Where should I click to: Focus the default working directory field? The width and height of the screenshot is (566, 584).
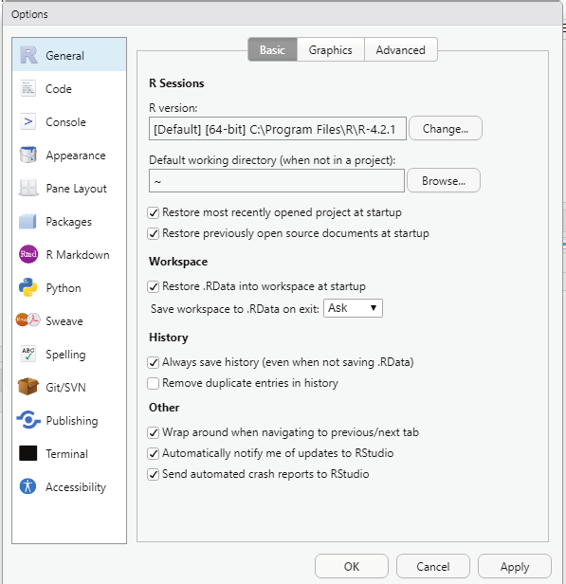[277, 181]
